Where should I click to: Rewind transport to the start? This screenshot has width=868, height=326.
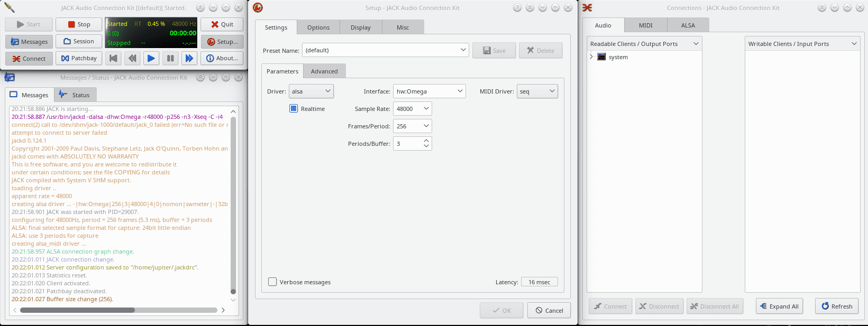[113, 58]
